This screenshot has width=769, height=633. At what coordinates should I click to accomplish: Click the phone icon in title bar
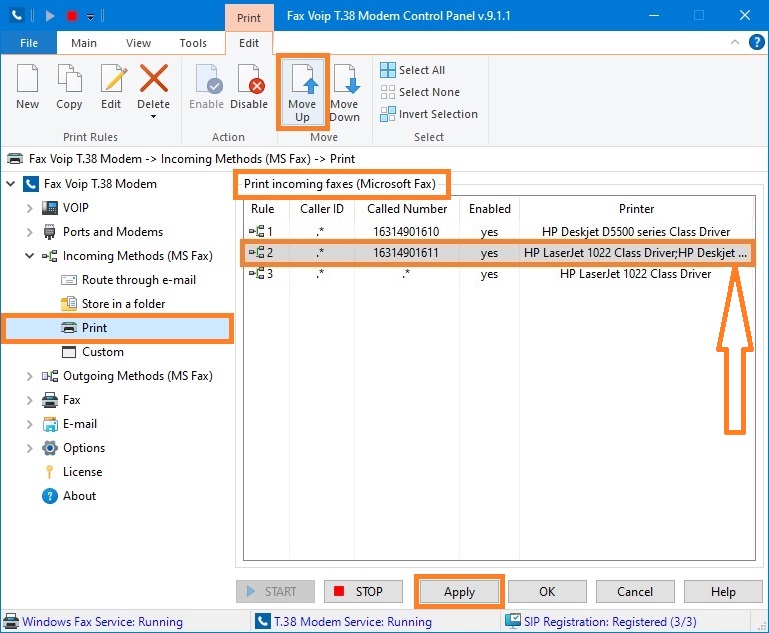[x=17, y=15]
